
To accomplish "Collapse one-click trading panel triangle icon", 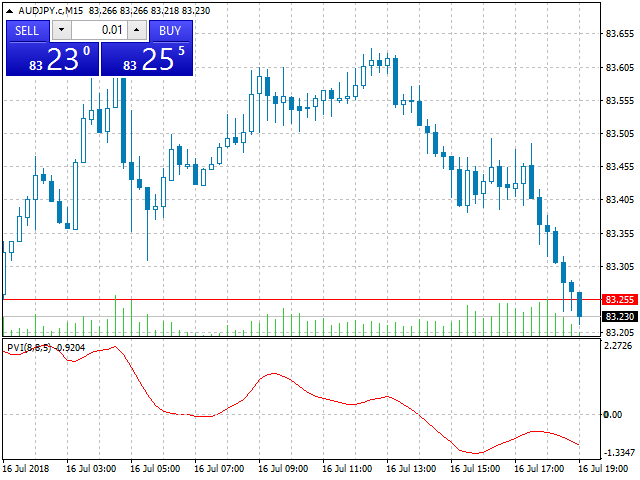I will (10, 11).
